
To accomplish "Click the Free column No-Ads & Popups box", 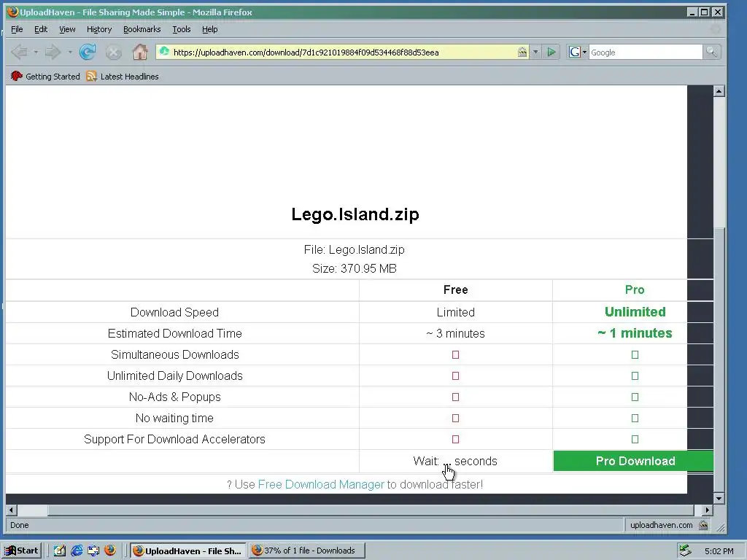I will click(x=455, y=397).
